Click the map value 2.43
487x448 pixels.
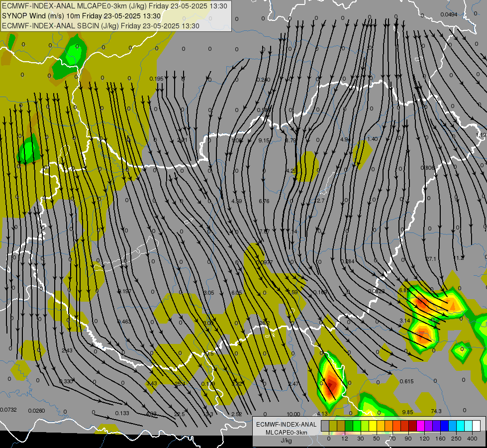click(x=67, y=350)
